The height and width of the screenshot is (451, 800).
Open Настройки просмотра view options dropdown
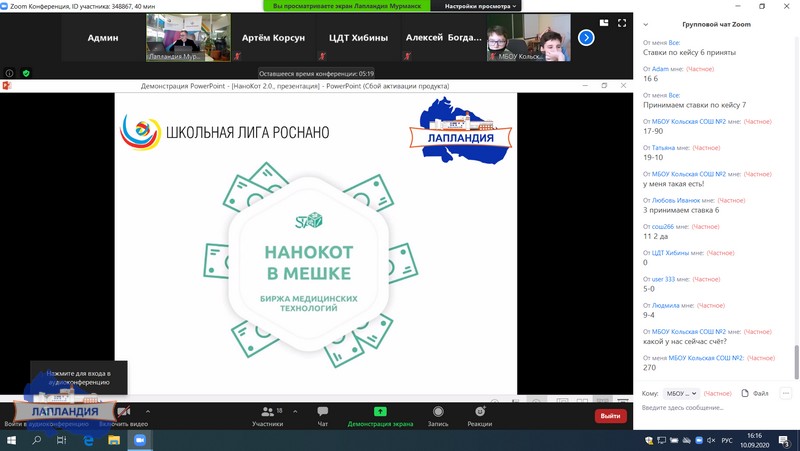[x=480, y=6]
